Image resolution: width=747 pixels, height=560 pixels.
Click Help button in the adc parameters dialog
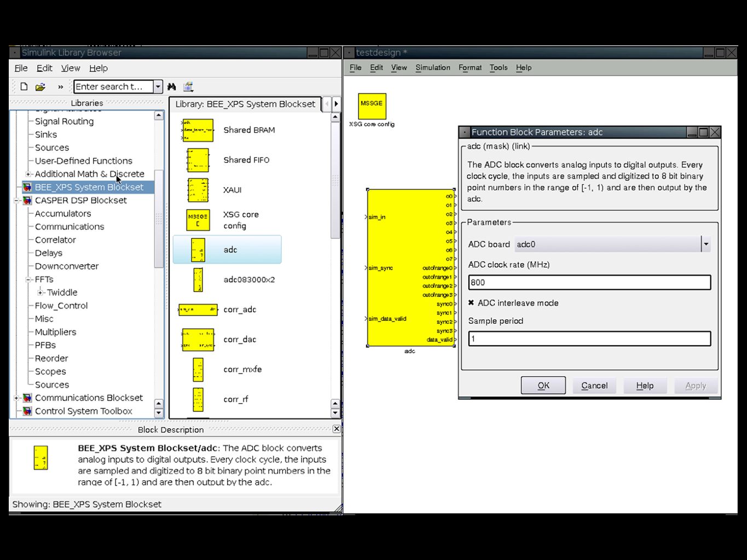click(x=645, y=386)
